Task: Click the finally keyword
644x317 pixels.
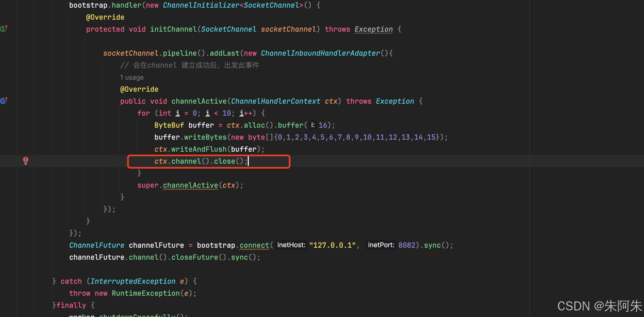Action: [x=71, y=305]
